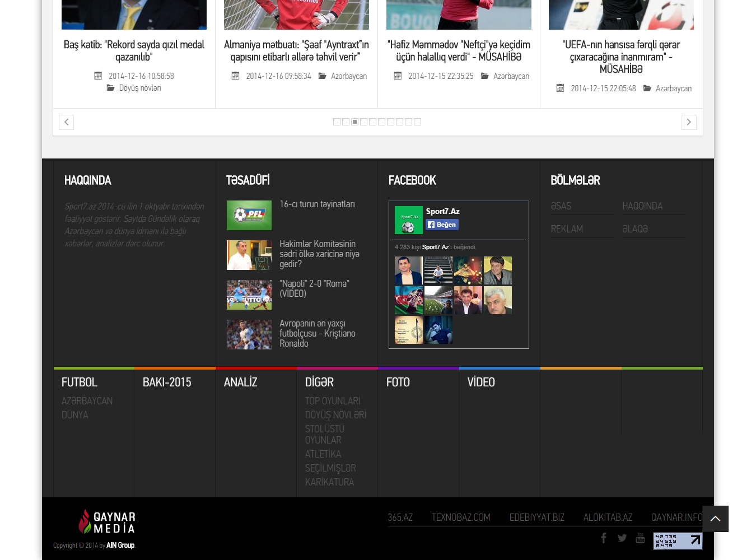Image resolution: width=756 pixels, height=560 pixels.
Task: Click the visitor counter badge in footer
Action: pyautogui.click(x=678, y=541)
